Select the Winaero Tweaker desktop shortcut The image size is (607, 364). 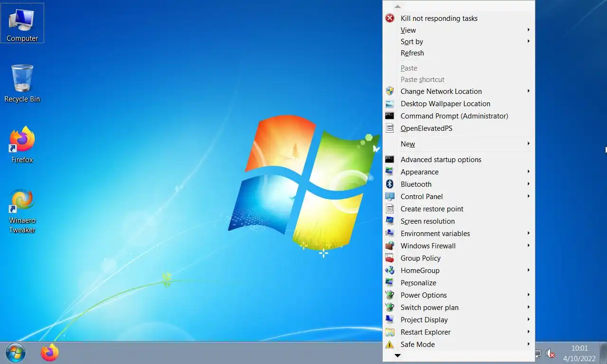coord(22,211)
